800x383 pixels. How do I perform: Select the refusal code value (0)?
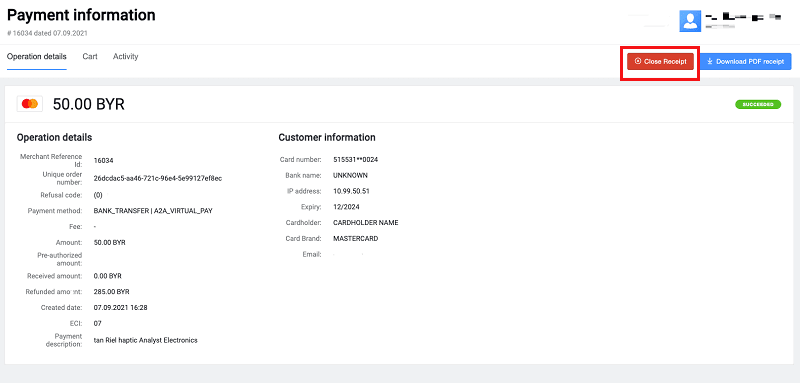(98, 195)
